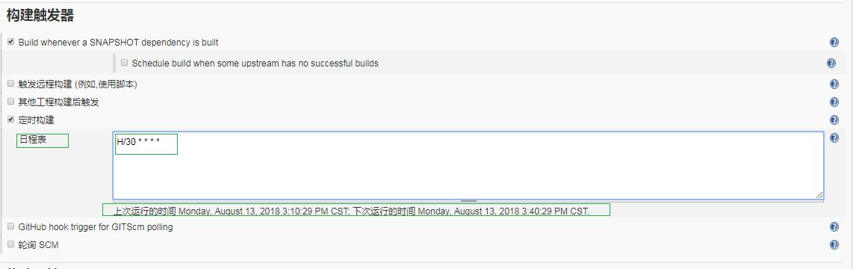This screenshot has height=269, width=868.
Task: Click inside the H/30 schedule text area
Action: pyautogui.click(x=468, y=165)
